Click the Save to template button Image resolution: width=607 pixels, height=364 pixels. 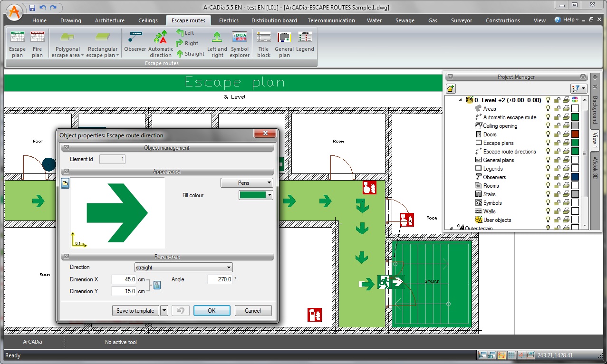coord(135,311)
